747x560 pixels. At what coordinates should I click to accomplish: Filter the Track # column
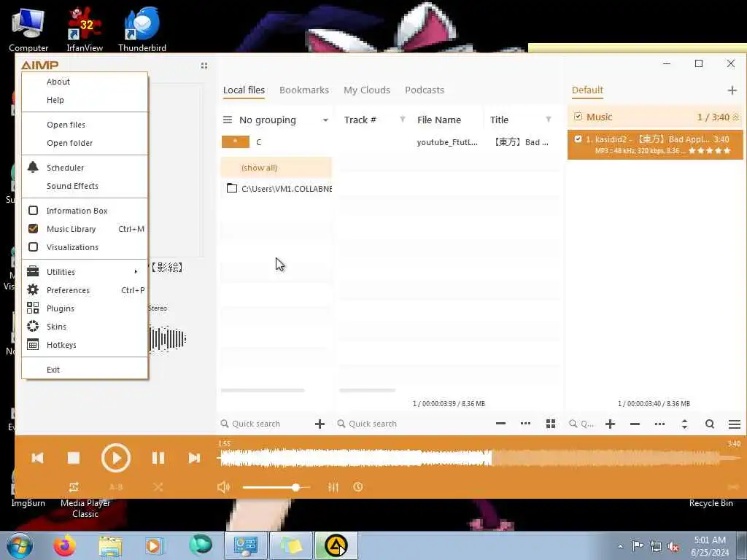pos(403,120)
